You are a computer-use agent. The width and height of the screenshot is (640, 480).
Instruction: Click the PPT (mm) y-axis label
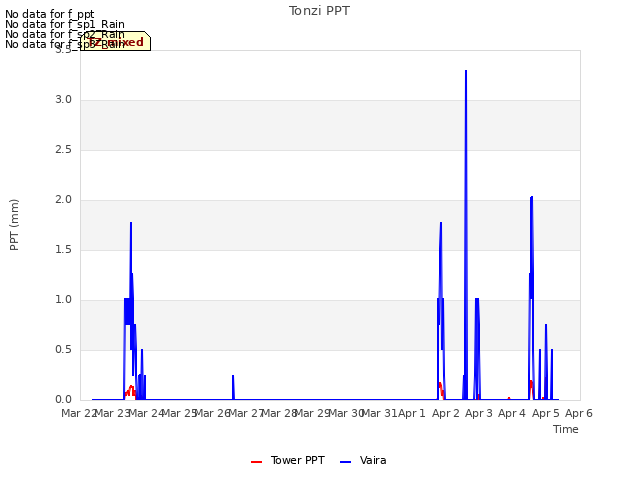point(14,224)
